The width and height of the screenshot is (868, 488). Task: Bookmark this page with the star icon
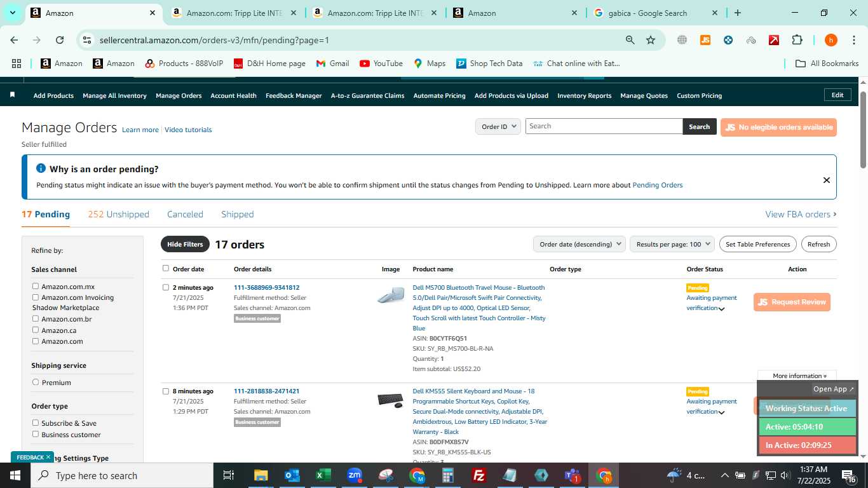(x=651, y=40)
